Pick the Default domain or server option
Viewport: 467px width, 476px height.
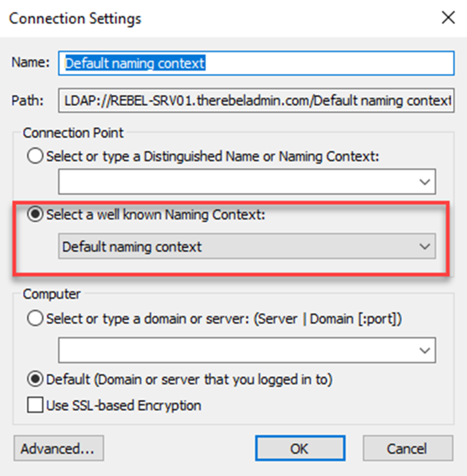pyautogui.click(x=34, y=379)
